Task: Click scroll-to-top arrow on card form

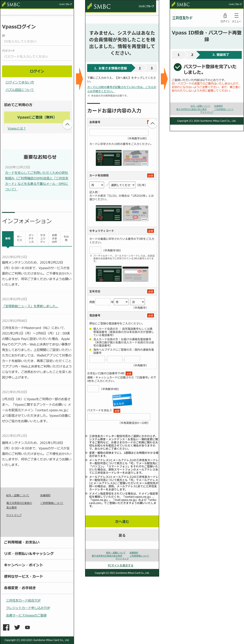Action: point(152,123)
